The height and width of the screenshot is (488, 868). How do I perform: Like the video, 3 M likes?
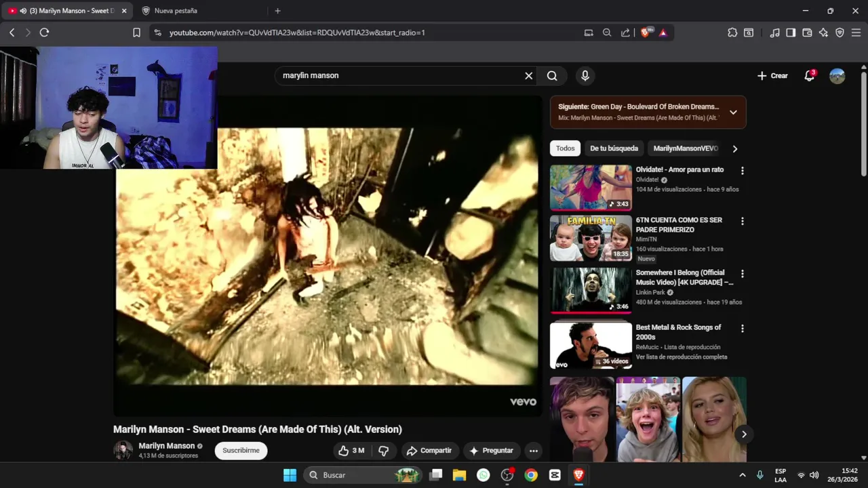click(x=351, y=451)
